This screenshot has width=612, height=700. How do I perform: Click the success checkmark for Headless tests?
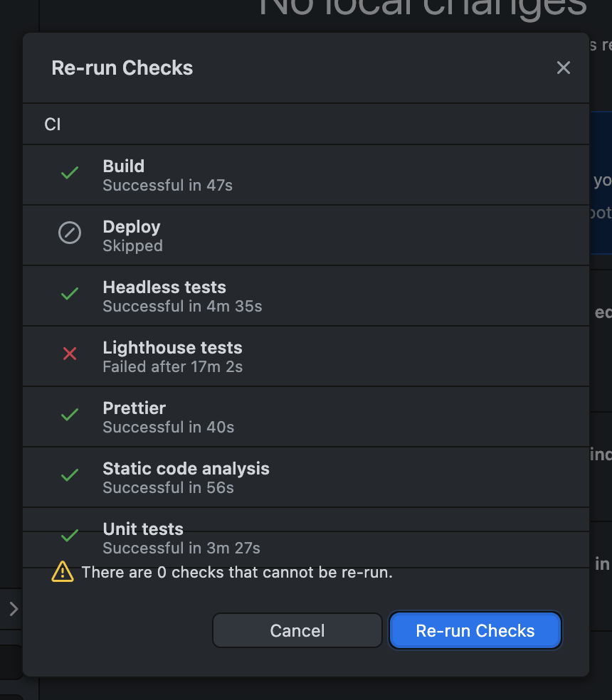[69, 293]
